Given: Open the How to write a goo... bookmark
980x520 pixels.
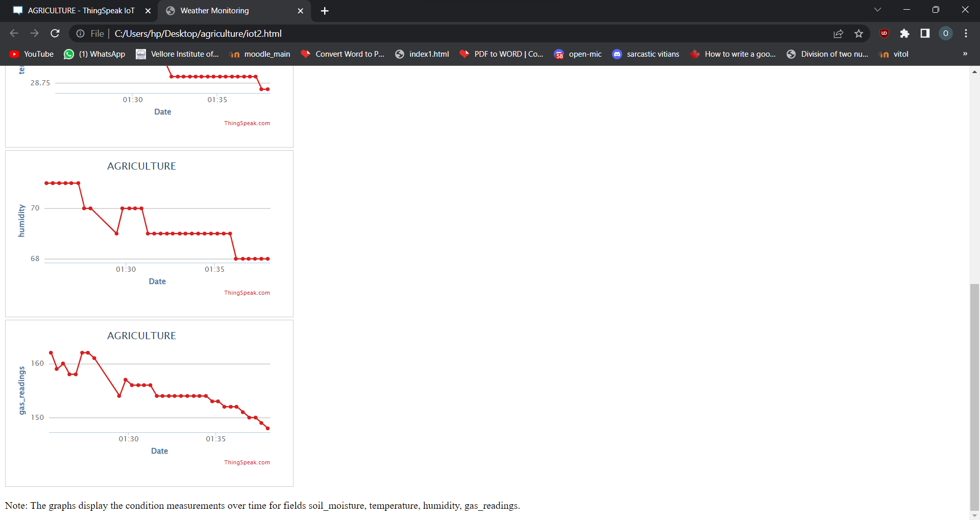Looking at the screenshot, I should coord(732,54).
